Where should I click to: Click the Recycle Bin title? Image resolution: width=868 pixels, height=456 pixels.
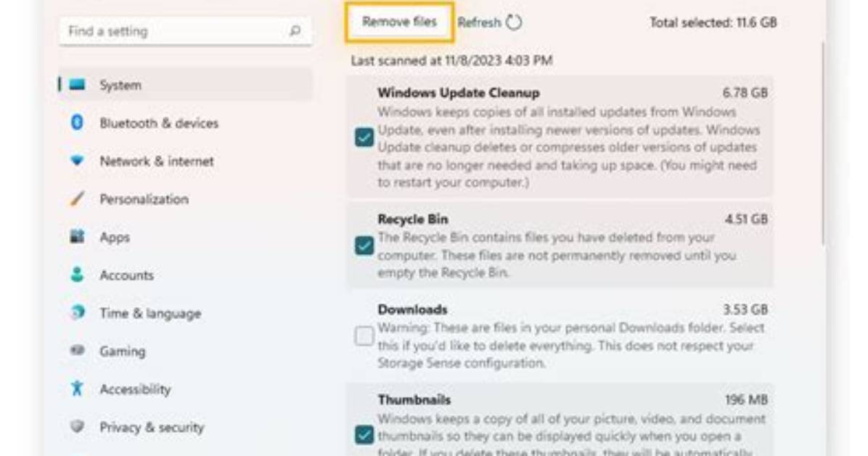(x=413, y=219)
